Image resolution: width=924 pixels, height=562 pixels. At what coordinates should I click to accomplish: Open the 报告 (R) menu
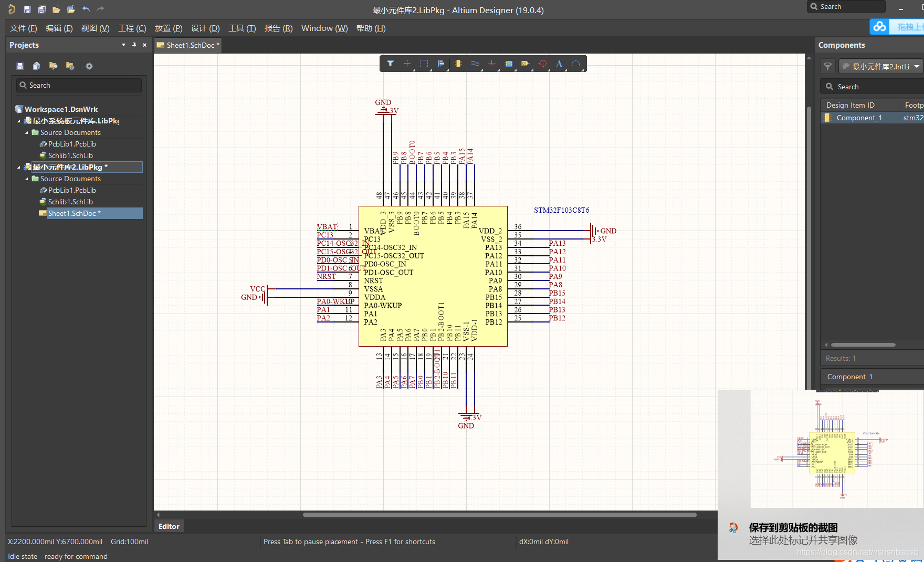tap(278, 28)
